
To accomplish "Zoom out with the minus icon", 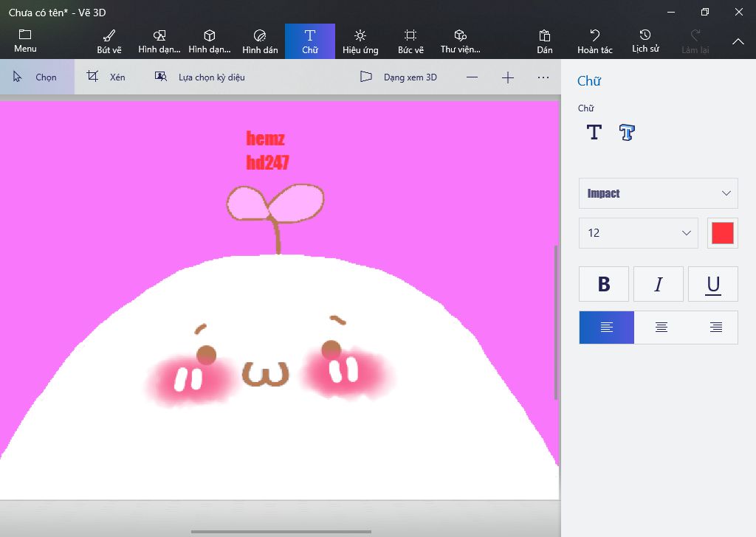I will [472, 77].
